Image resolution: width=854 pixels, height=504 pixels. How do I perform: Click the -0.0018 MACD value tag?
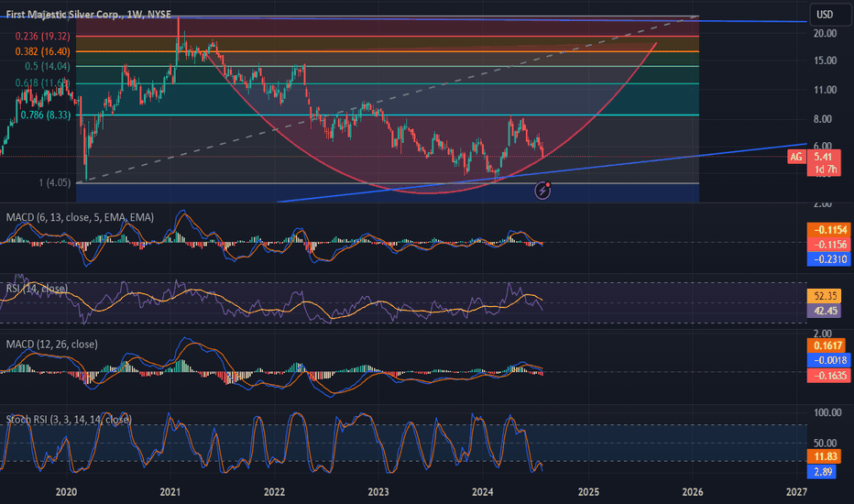pyautogui.click(x=828, y=360)
